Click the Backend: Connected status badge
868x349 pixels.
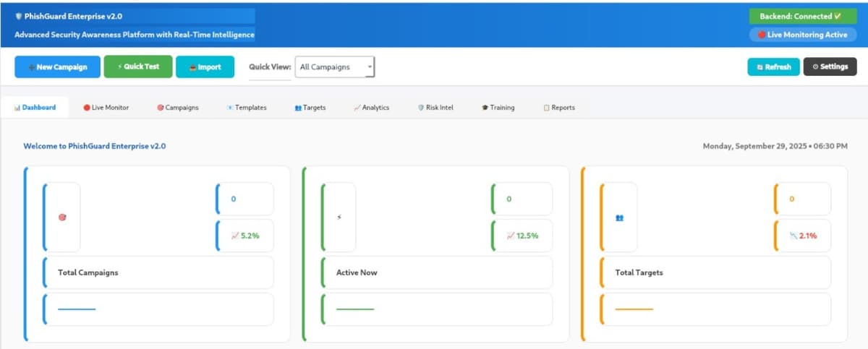[802, 16]
